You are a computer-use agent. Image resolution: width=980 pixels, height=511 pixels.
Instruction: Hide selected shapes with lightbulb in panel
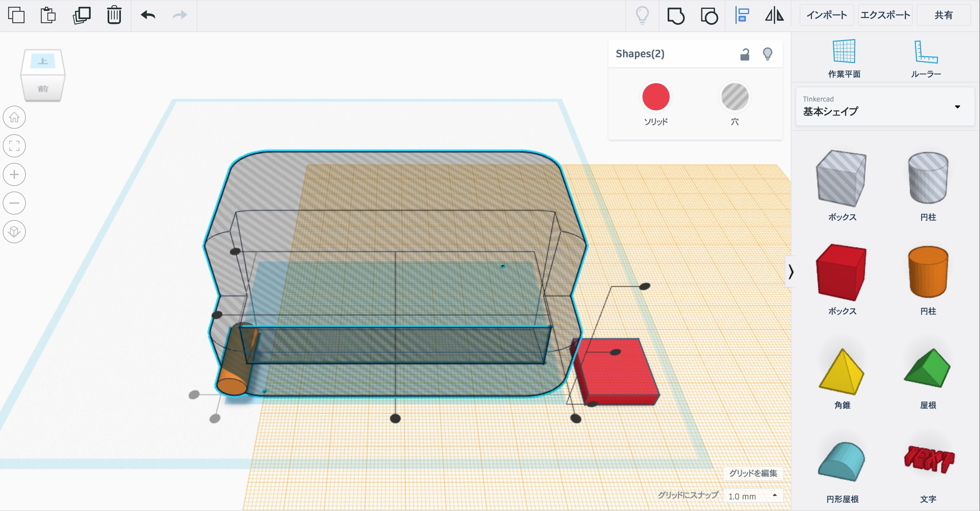(767, 55)
